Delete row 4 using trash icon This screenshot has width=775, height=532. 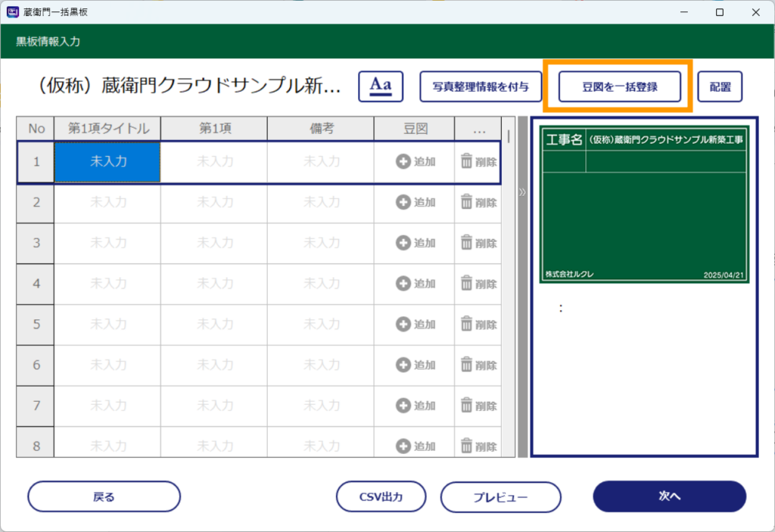click(x=467, y=284)
